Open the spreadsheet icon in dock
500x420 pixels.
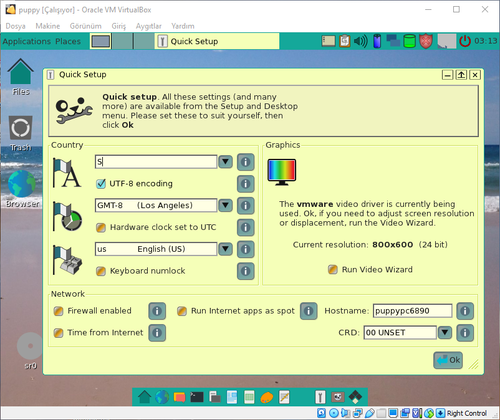249,397
